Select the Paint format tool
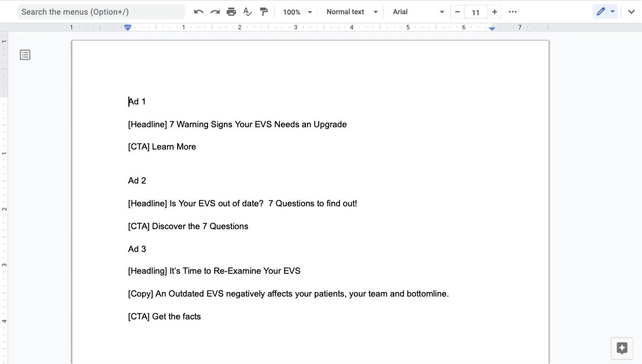Image resolution: width=642 pixels, height=364 pixels. [264, 12]
